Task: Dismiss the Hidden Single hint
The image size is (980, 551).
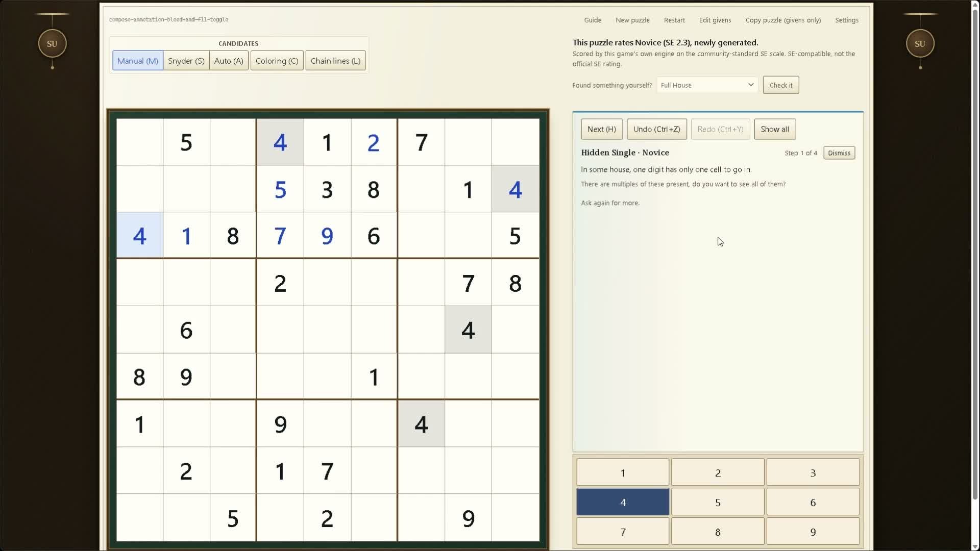Action: [x=839, y=153]
